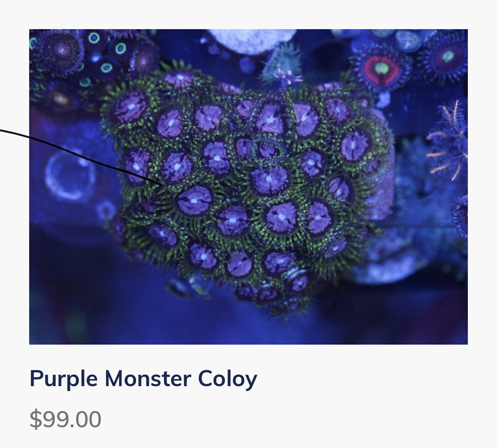This screenshot has height=448, width=497.
Task: Select the white ring bubble on the photo's left
Action: coord(70,176)
